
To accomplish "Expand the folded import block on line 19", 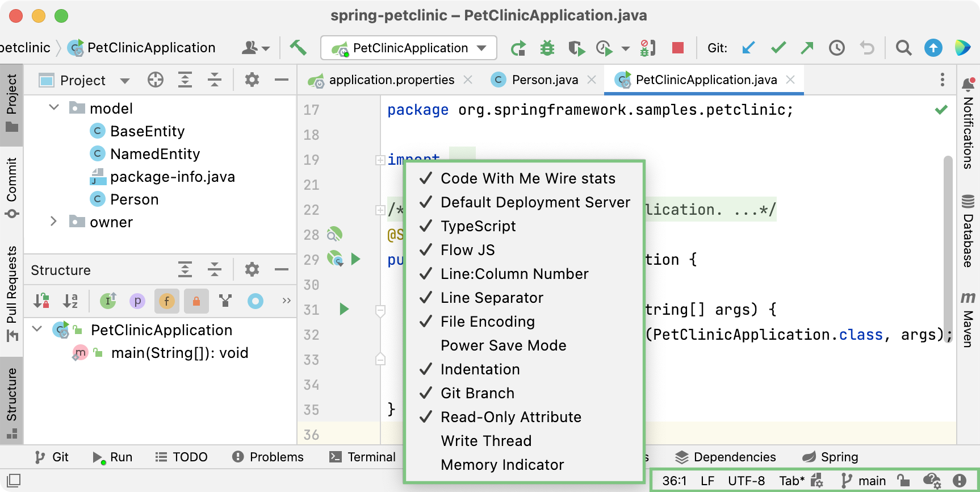I will (380, 160).
